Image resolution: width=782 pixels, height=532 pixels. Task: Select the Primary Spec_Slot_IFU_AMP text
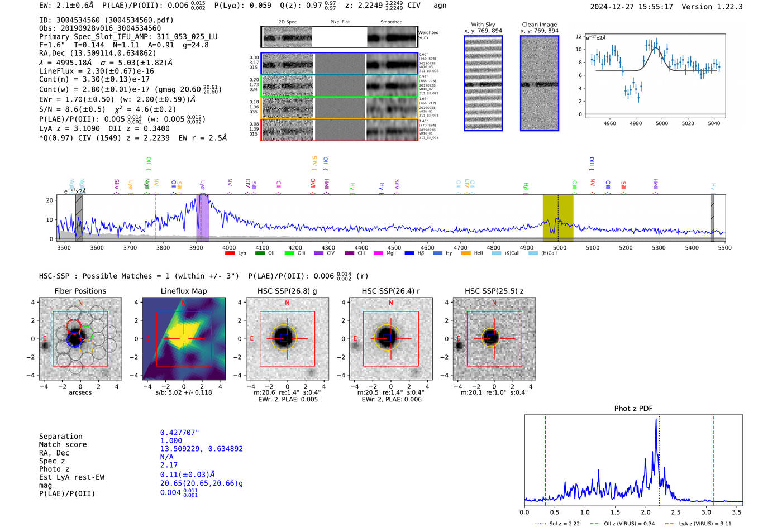128,36
